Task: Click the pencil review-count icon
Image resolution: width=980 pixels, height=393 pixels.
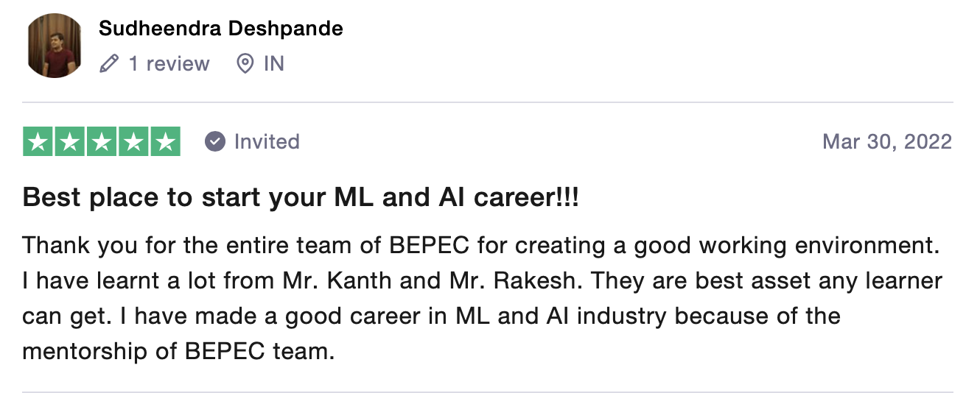Action: click(x=108, y=64)
